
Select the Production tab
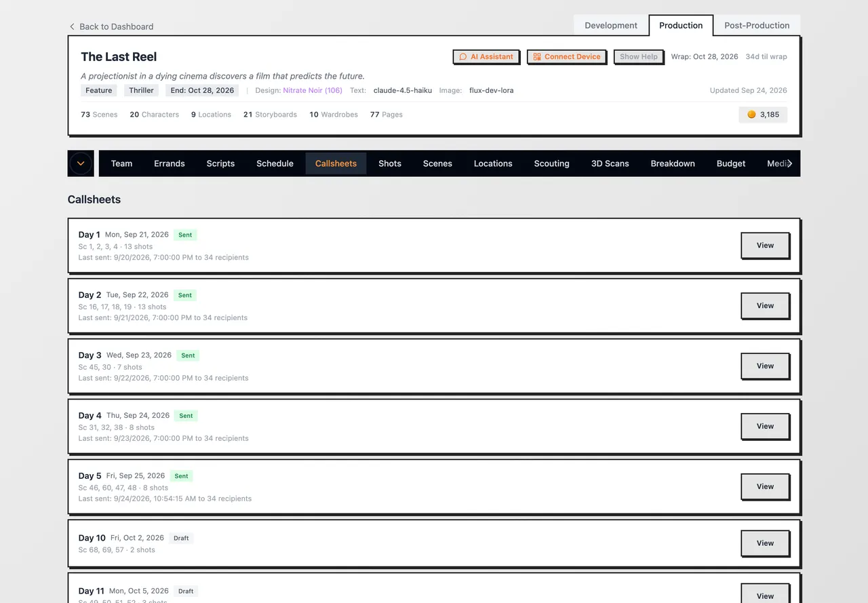point(681,25)
